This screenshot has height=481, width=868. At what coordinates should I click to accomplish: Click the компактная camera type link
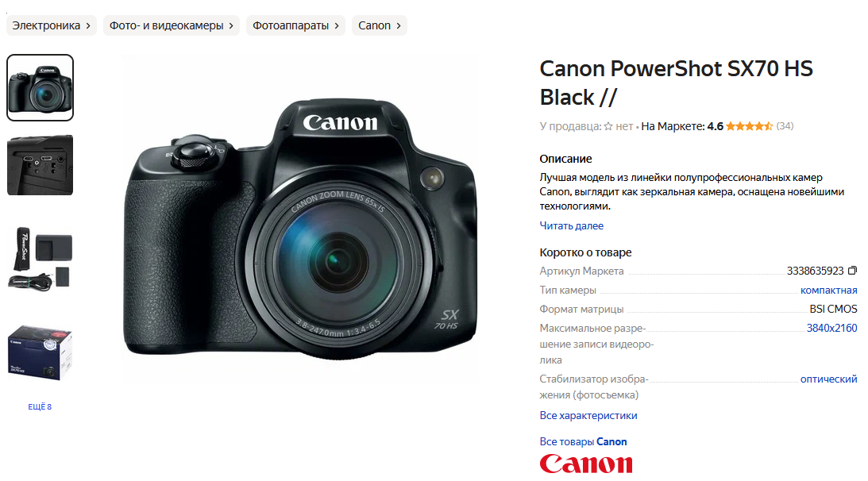[829, 290]
